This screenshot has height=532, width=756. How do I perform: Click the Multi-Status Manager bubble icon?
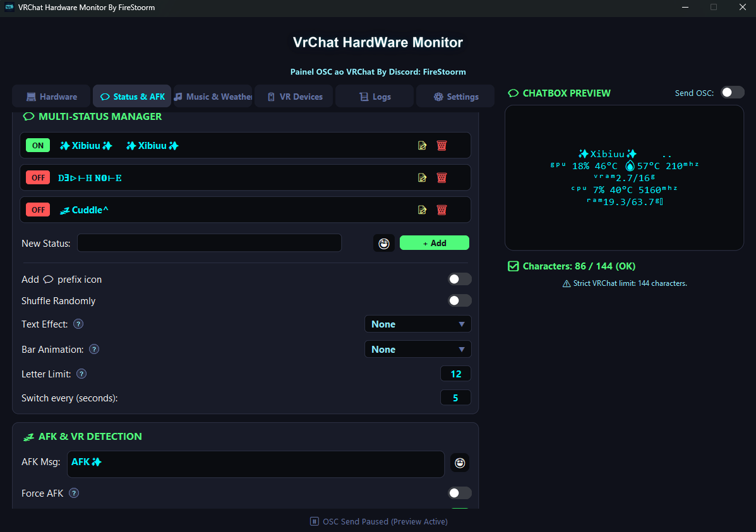[x=29, y=117]
